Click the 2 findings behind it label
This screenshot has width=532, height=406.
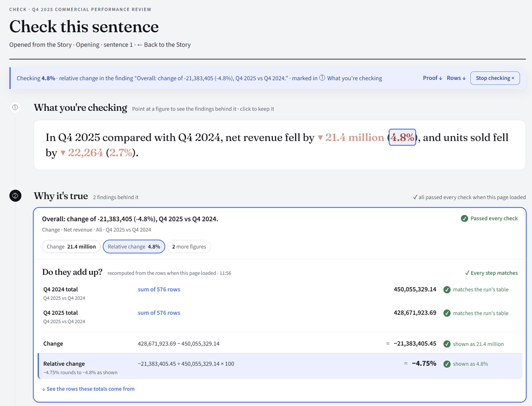pyautogui.click(x=116, y=197)
